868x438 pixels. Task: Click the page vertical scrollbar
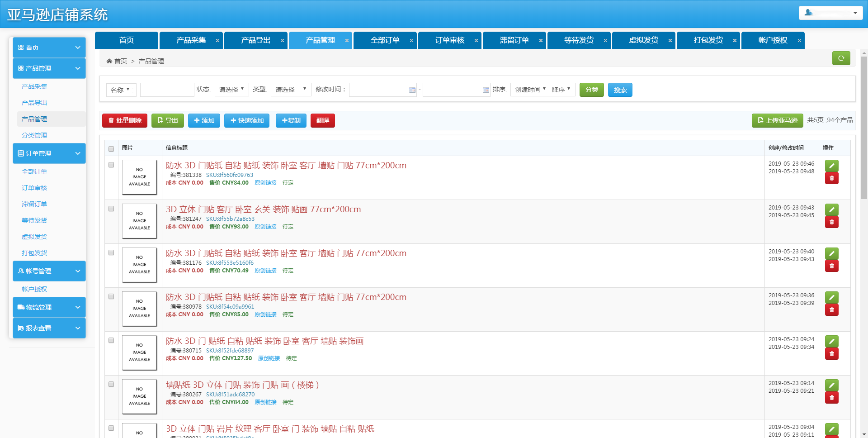coord(864,128)
